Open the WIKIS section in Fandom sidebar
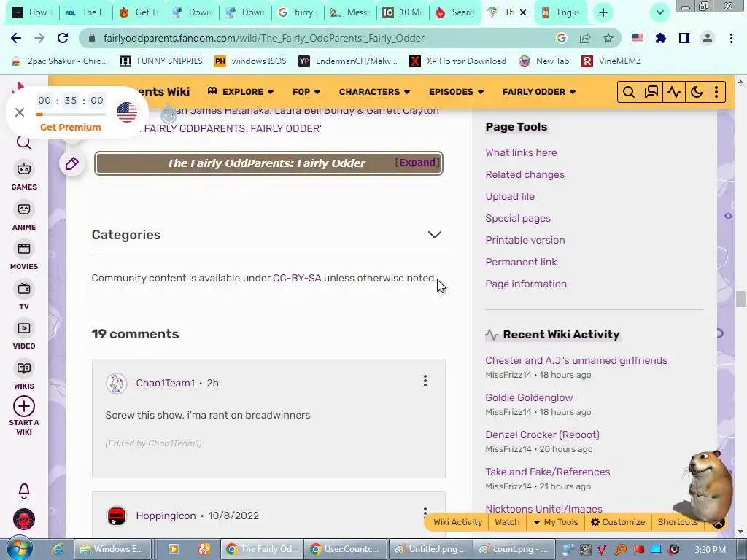This screenshot has width=747, height=560. point(24,376)
